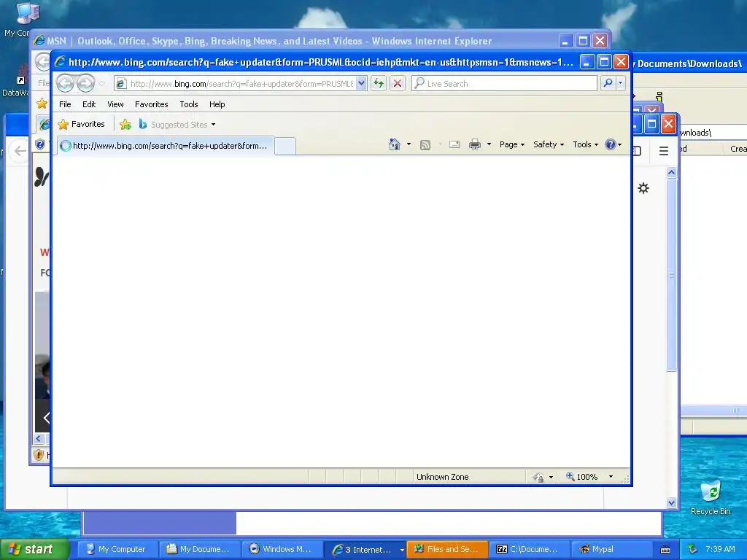Switch to My Documents taskbar button
Viewport: 747px width, 560px height.
[199, 549]
